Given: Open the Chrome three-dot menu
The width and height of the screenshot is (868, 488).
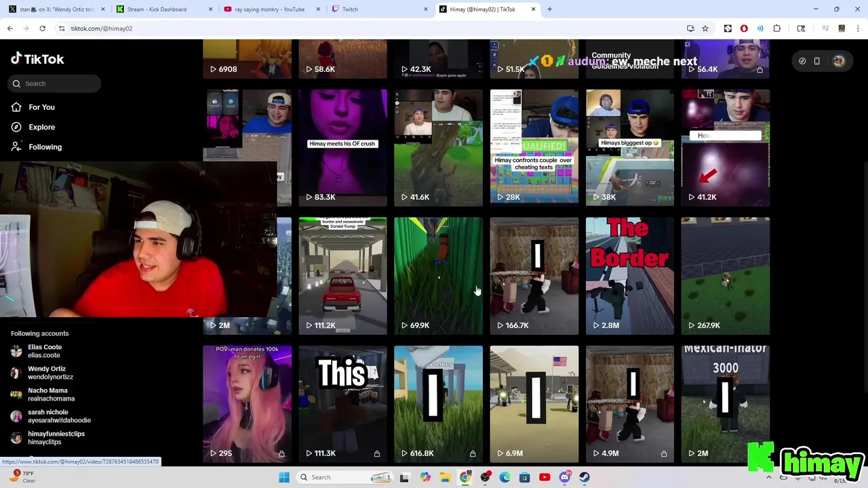Looking at the screenshot, I should pyautogui.click(x=858, y=28).
